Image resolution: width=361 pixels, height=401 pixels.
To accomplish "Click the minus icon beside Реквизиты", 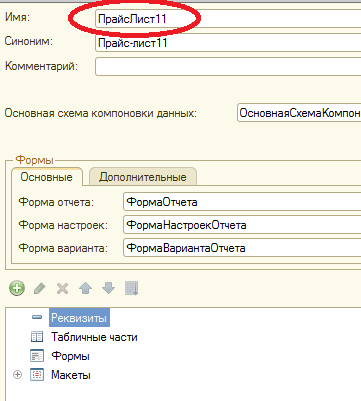I will [37, 317].
